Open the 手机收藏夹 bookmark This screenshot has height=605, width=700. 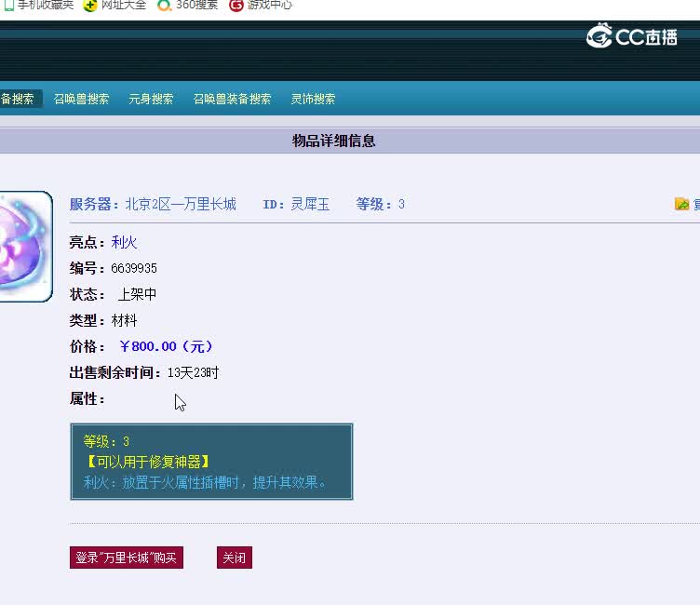(x=39, y=5)
